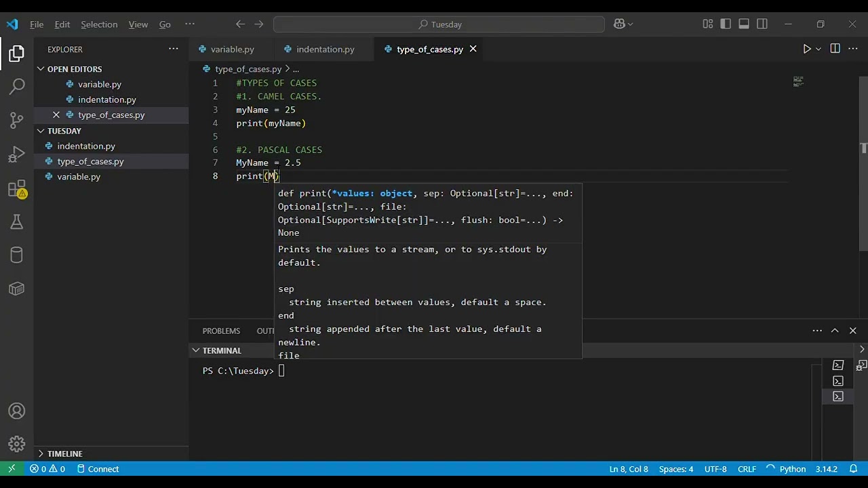Open the Accounts icon in the activity bar
The image size is (868, 488).
pos(17,411)
